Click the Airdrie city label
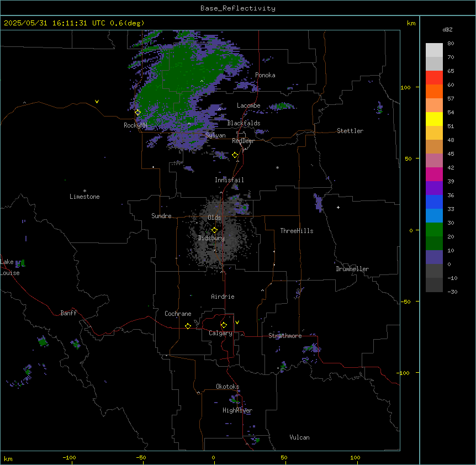476x465 pixels. click(223, 297)
